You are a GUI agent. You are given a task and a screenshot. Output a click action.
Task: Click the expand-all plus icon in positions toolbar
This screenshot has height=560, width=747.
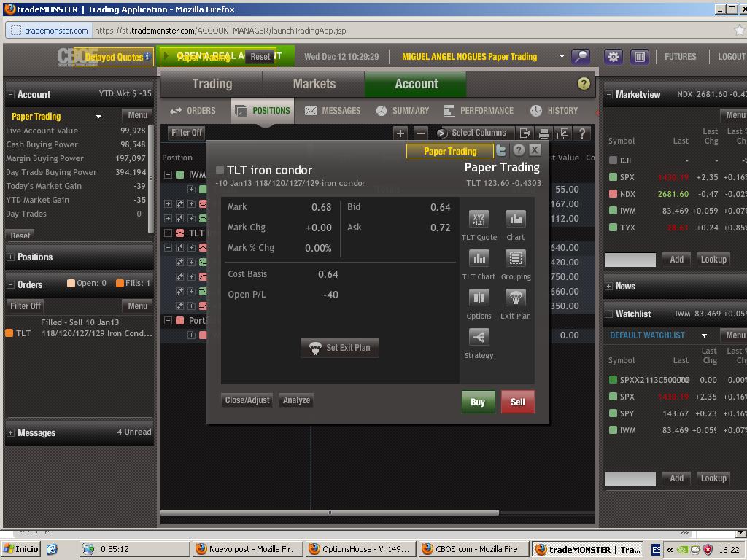pyautogui.click(x=400, y=133)
